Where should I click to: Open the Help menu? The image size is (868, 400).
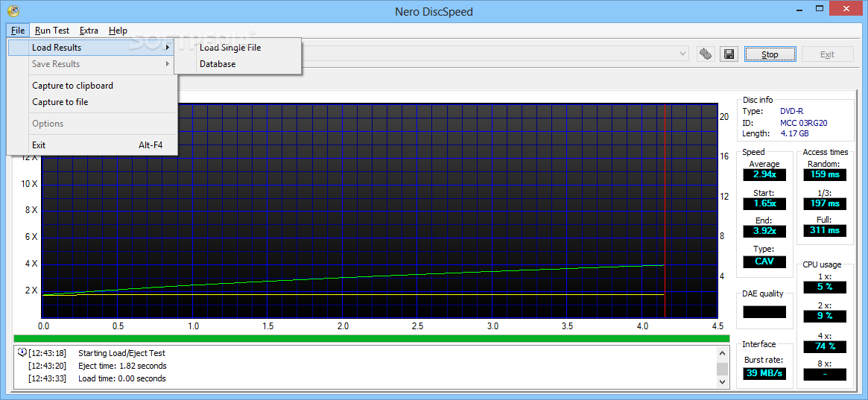(118, 31)
